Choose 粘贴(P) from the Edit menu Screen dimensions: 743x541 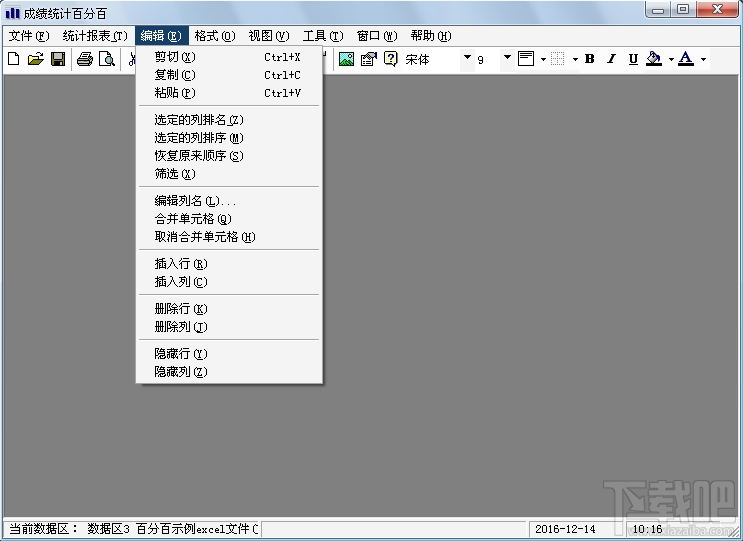(x=229, y=93)
